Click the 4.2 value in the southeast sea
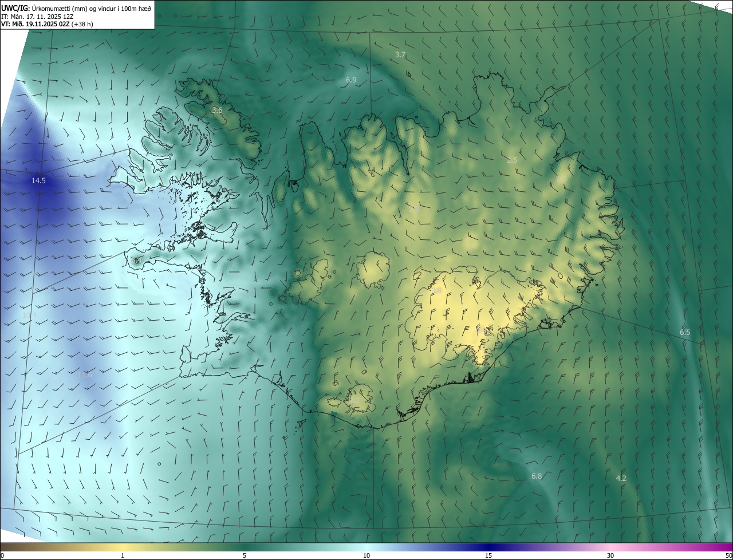 click(x=621, y=478)
